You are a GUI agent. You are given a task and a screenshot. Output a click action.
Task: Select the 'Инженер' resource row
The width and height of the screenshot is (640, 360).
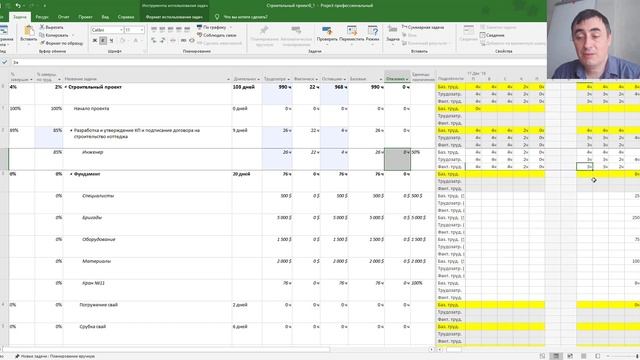(93, 152)
